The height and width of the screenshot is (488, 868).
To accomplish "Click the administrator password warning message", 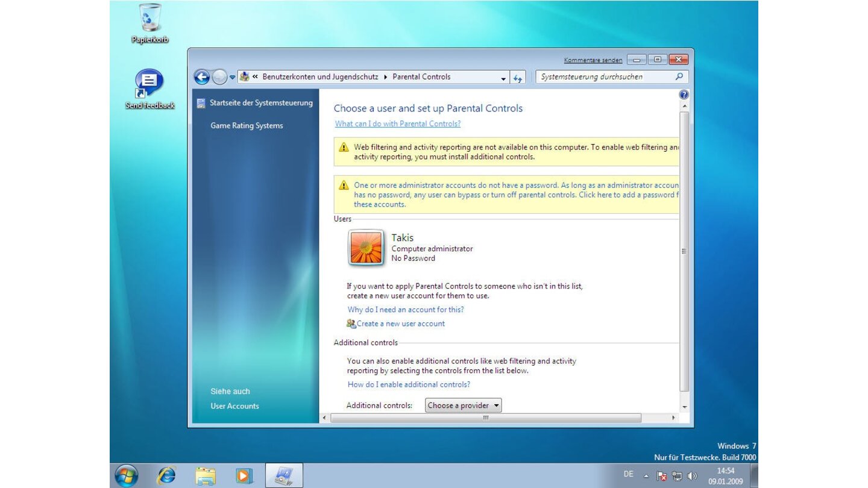I will coord(516,195).
